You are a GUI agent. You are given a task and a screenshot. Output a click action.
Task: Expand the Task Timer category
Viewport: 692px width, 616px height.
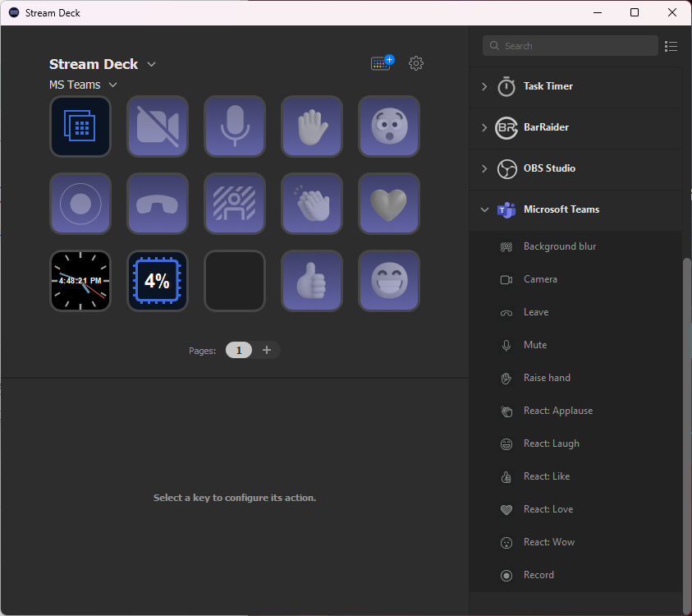(x=484, y=86)
